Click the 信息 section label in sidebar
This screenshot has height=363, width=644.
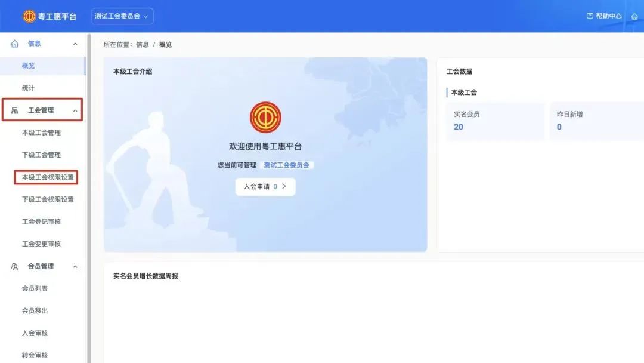pos(34,44)
